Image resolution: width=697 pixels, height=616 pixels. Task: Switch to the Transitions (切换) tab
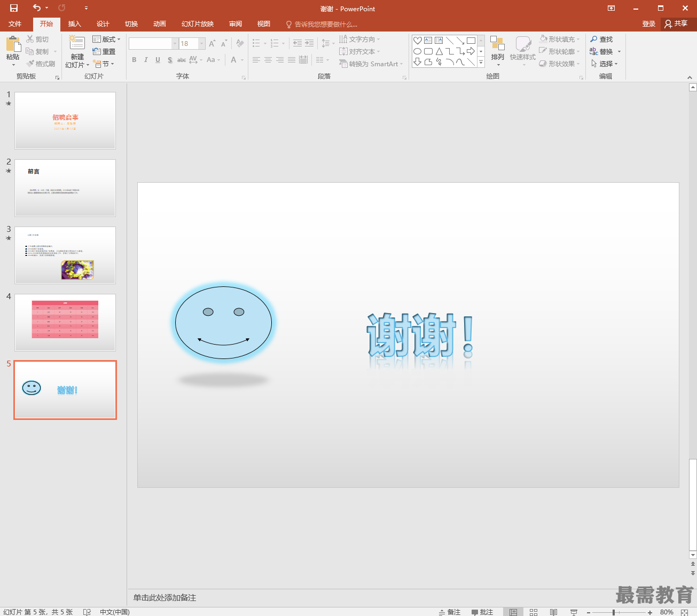pos(131,24)
